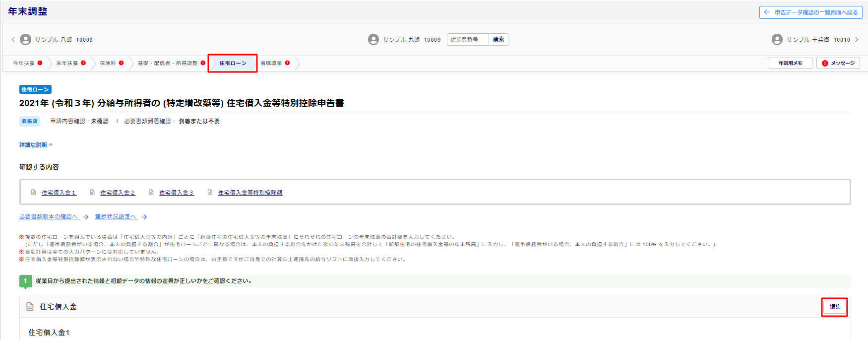
Task: Select next employee name サンプル 十兵衛 10010
Action: tap(818, 40)
